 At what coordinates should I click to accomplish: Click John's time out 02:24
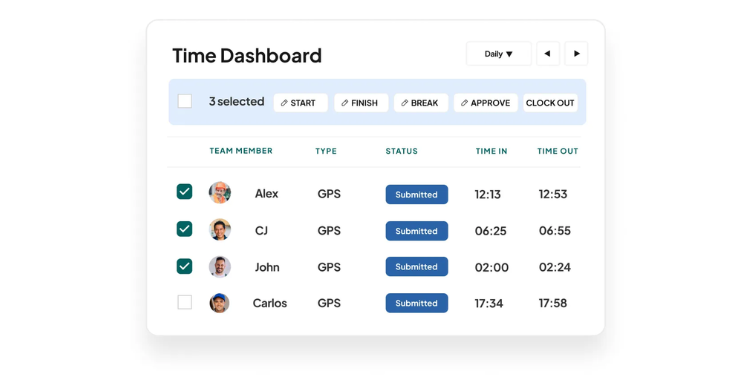[555, 267]
